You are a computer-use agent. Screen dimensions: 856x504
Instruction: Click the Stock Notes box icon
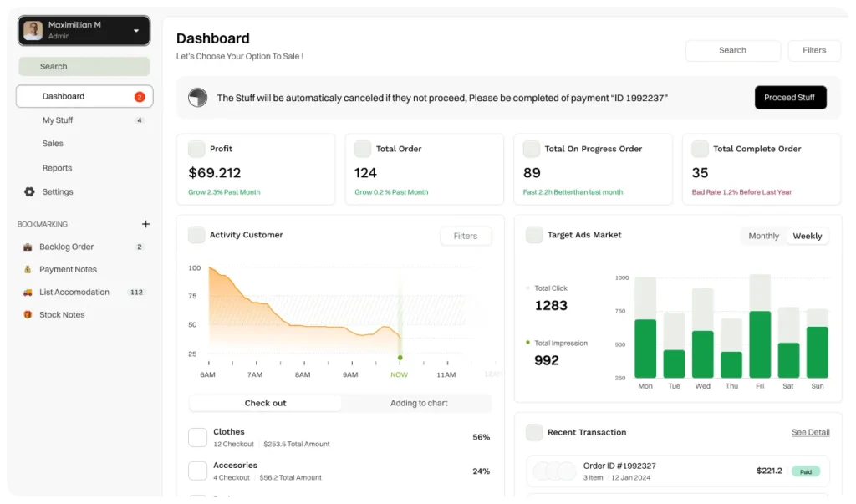click(x=28, y=315)
